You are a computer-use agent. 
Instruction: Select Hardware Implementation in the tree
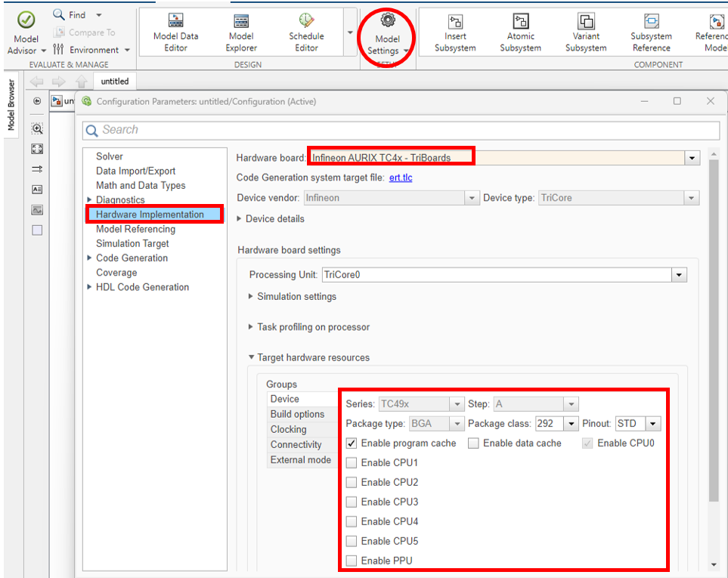(x=150, y=215)
